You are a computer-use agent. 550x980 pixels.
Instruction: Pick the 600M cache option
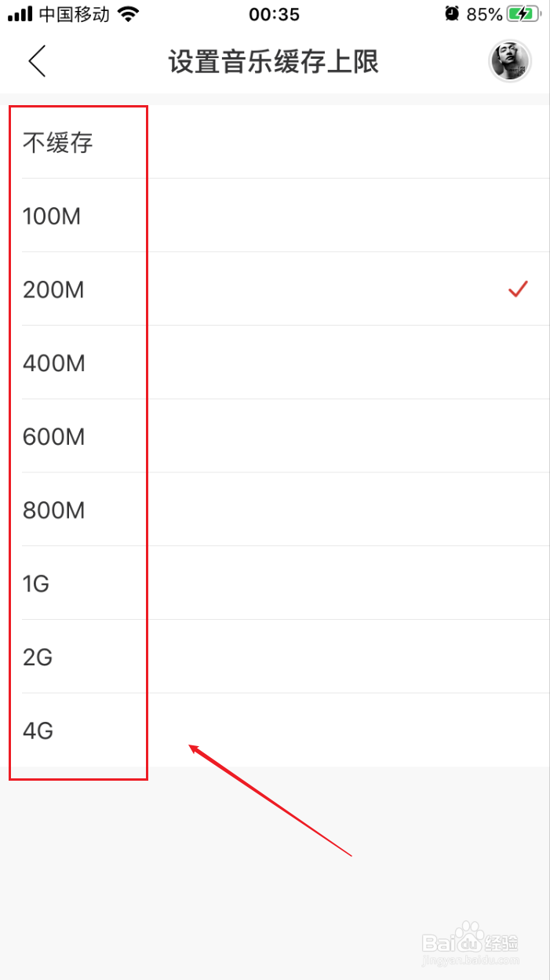[x=53, y=436]
